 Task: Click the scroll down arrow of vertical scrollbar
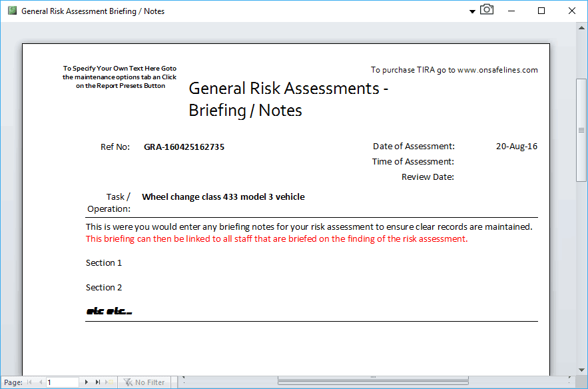[x=581, y=370]
